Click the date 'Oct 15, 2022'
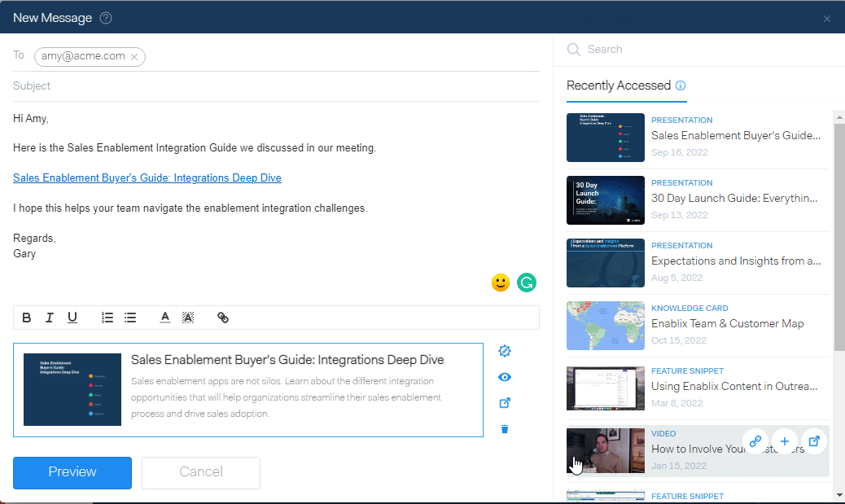Screen dimensions: 845x504 678,340
